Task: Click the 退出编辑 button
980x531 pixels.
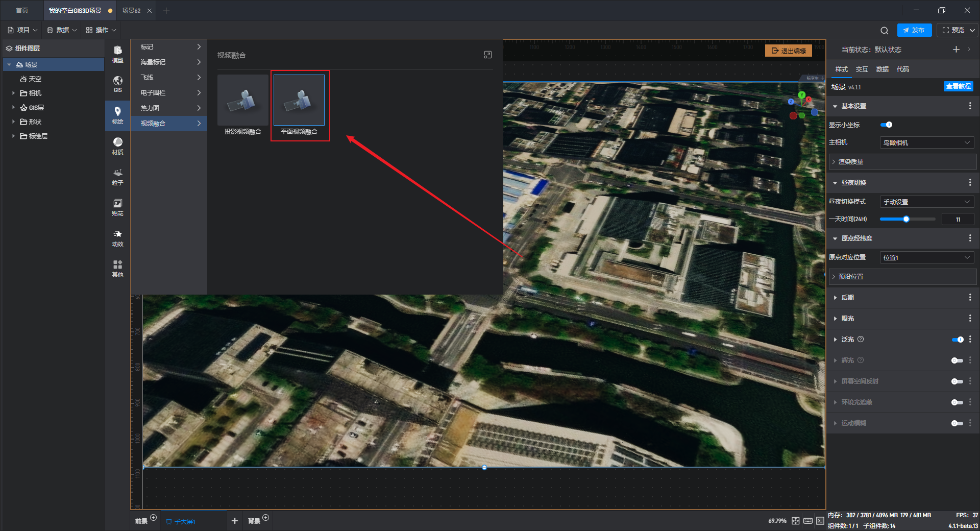Action: tap(789, 51)
